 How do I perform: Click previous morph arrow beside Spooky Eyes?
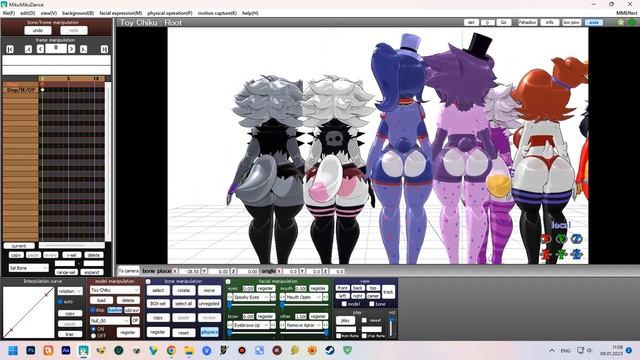point(230,297)
